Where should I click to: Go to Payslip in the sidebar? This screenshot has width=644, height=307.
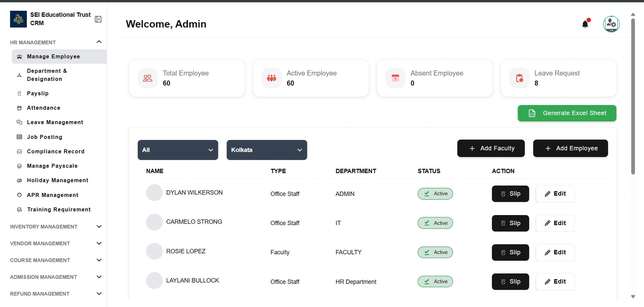(38, 94)
